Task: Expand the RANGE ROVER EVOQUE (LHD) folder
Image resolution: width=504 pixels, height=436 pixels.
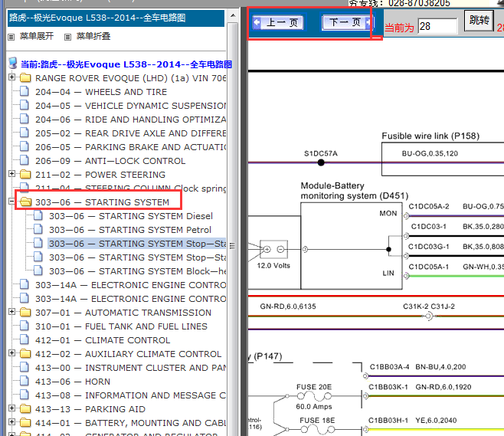Action: [12, 77]
